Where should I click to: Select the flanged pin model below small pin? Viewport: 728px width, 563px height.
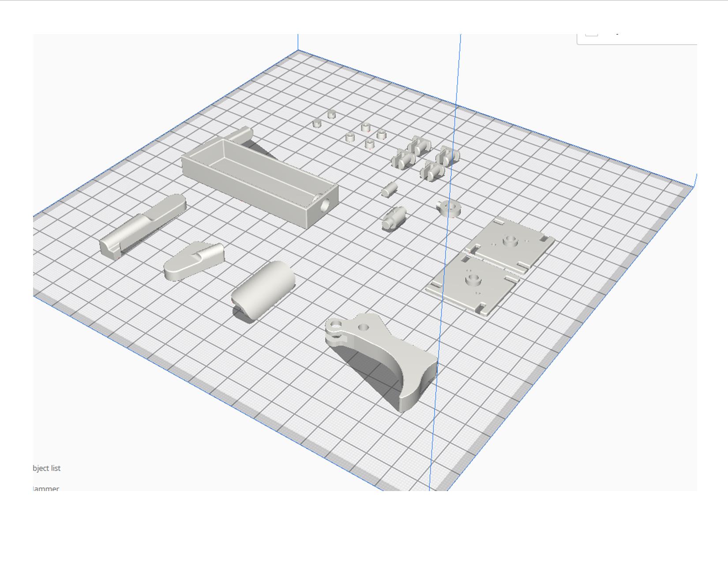pyautogui.click(x=394, y=218)
